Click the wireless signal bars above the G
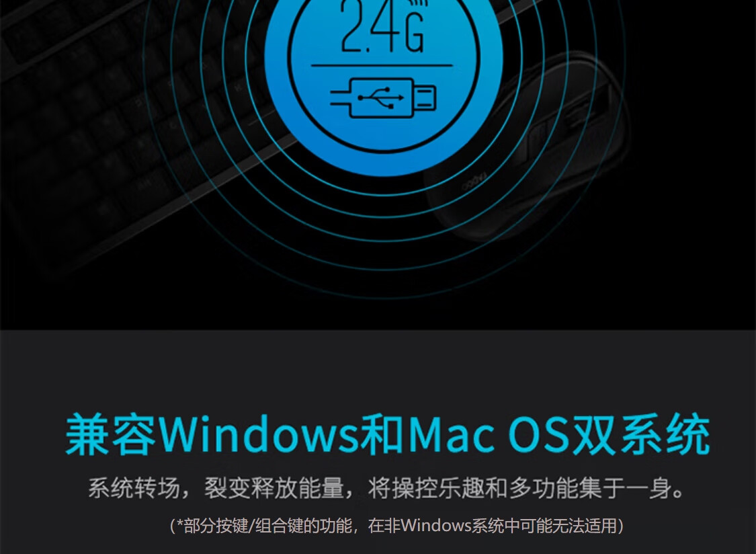Image resolution: width=756 pixels, height=554 pixels. click(x=419, y=7)
